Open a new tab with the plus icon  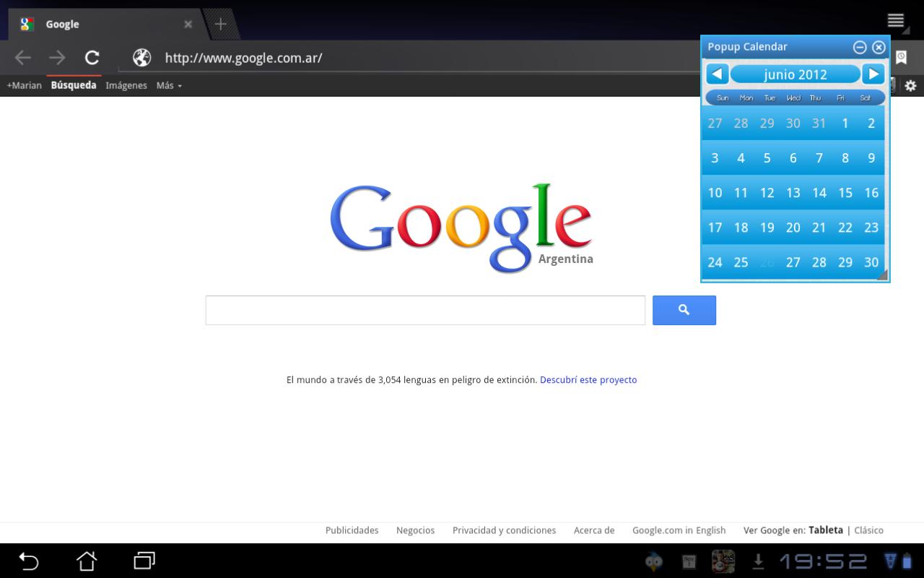(220, 24)
